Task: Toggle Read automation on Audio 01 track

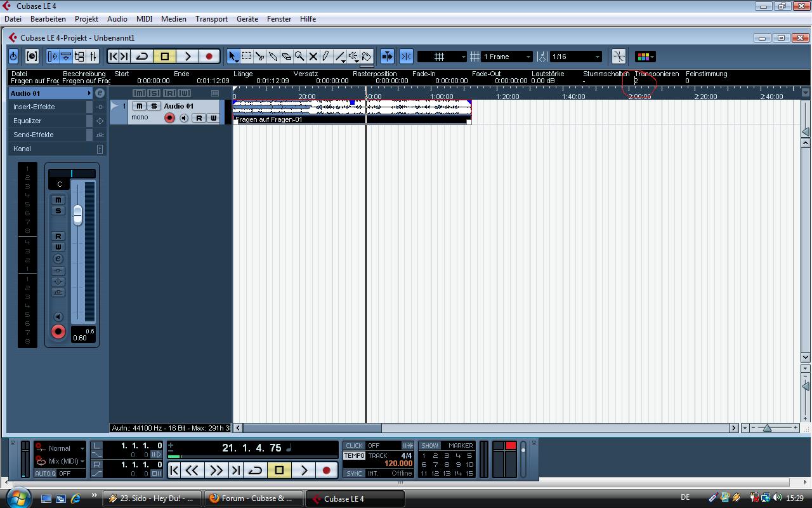Action: (x=199, y=118)
